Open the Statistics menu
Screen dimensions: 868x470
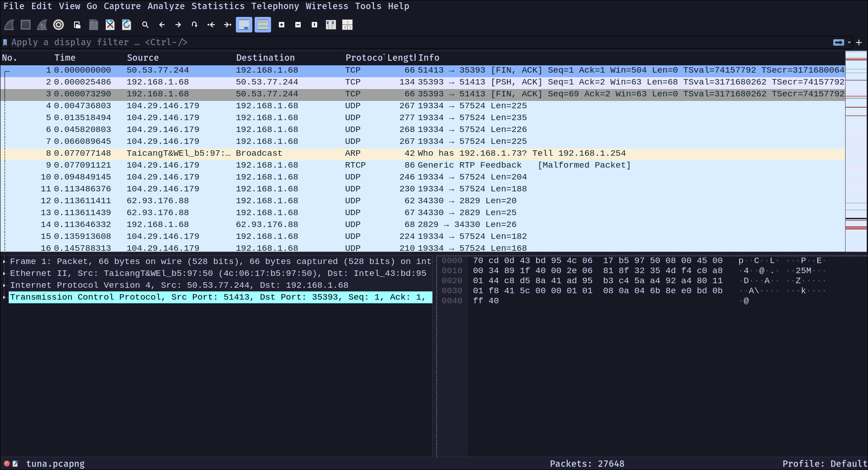click(x=218, y=6)
